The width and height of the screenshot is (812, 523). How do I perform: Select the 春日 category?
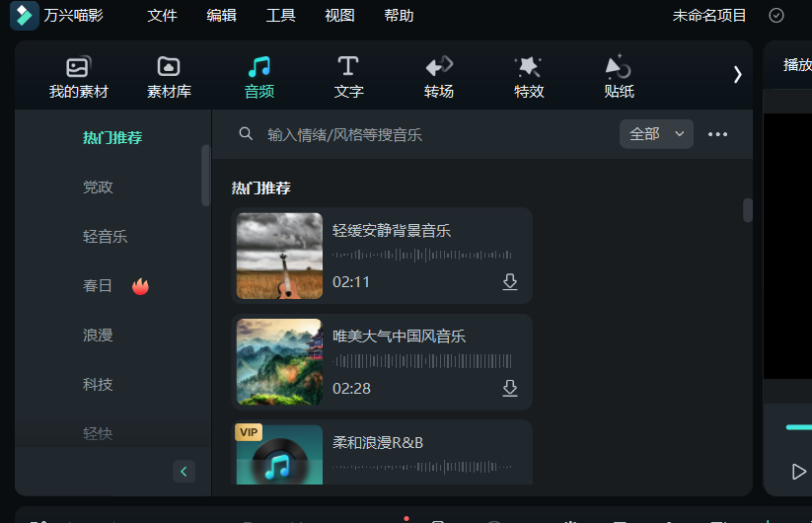click(x=98, y=286)
